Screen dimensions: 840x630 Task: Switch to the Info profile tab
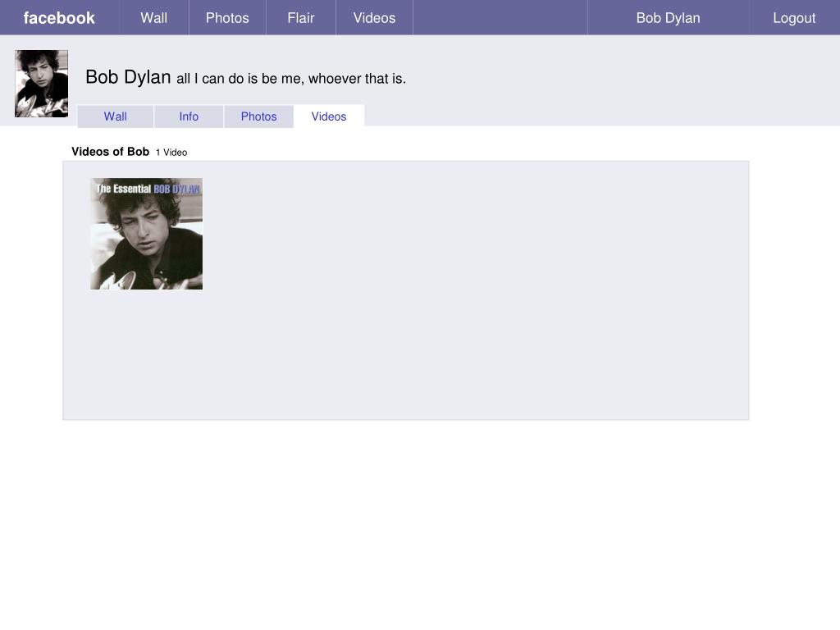point(189,116)
